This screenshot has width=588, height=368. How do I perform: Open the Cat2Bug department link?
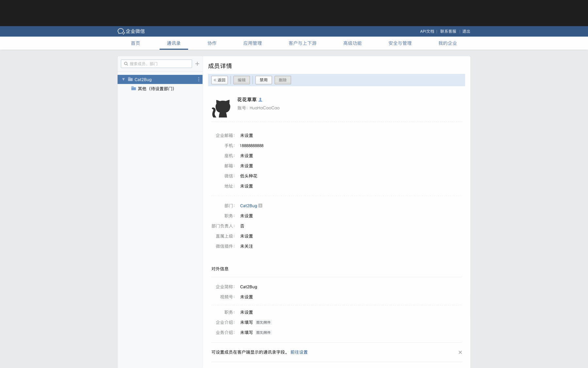pos(249,206)
